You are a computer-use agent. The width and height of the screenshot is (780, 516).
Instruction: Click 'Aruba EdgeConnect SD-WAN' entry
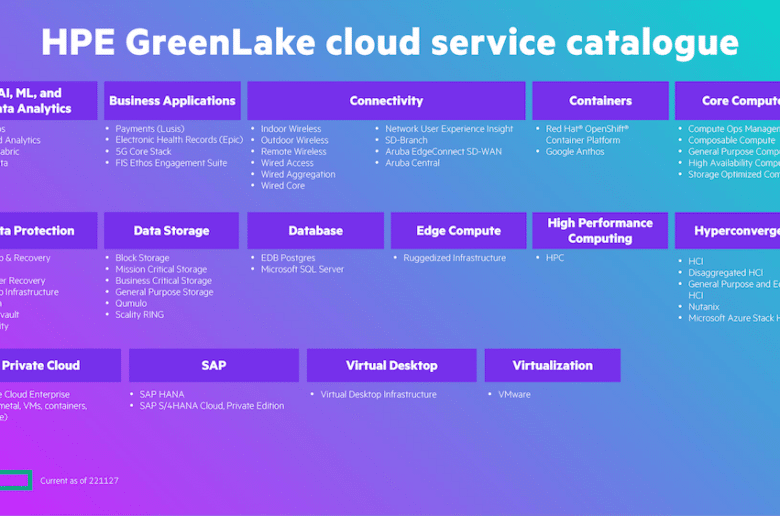tap(443, 151)
